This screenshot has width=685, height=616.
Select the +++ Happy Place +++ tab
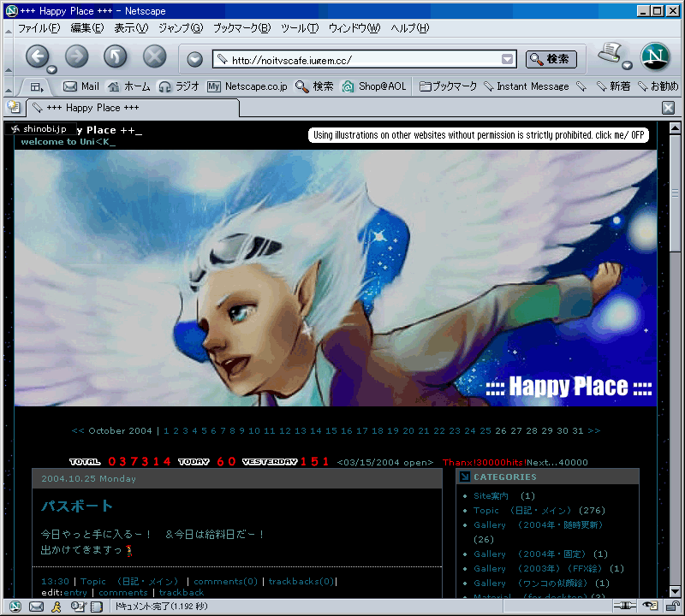click(133, 108)
